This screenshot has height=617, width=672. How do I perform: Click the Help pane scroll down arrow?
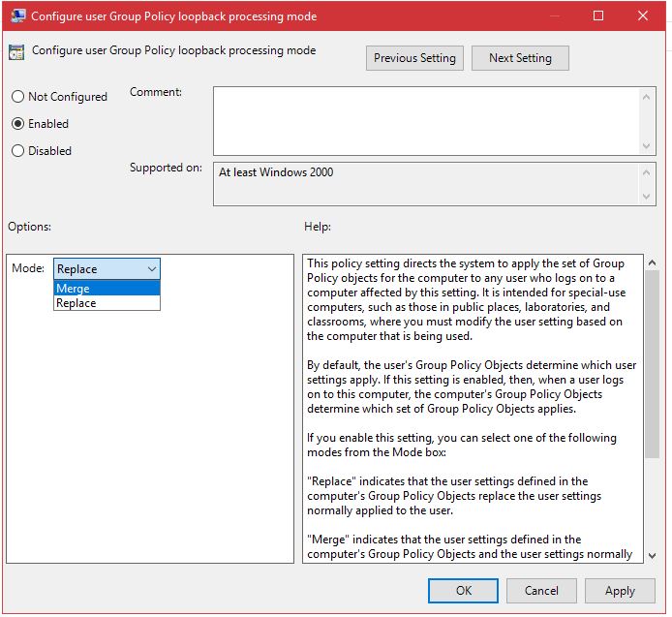(x=651, y=554)
